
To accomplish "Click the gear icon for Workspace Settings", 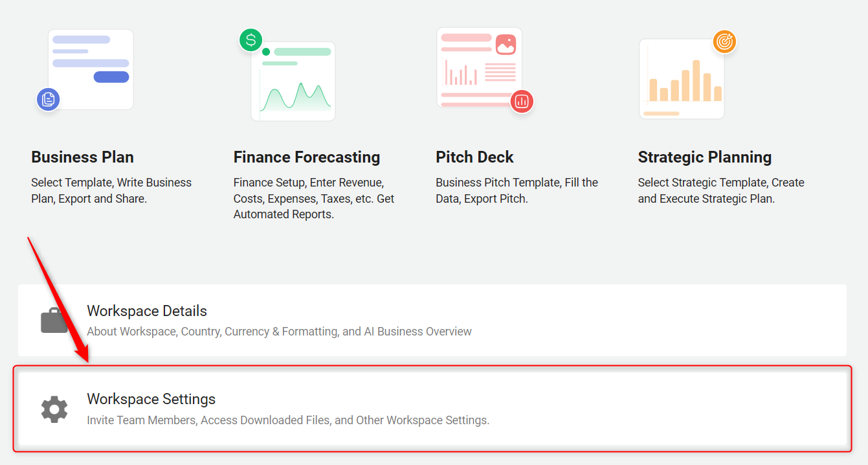I will (x=54, y=409).
